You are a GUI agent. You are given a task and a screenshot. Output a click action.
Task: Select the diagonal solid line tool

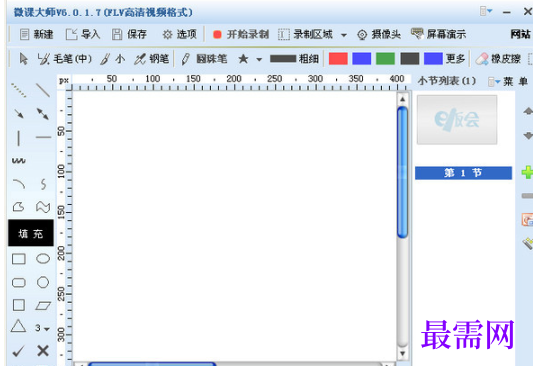[x=43, y=90]
